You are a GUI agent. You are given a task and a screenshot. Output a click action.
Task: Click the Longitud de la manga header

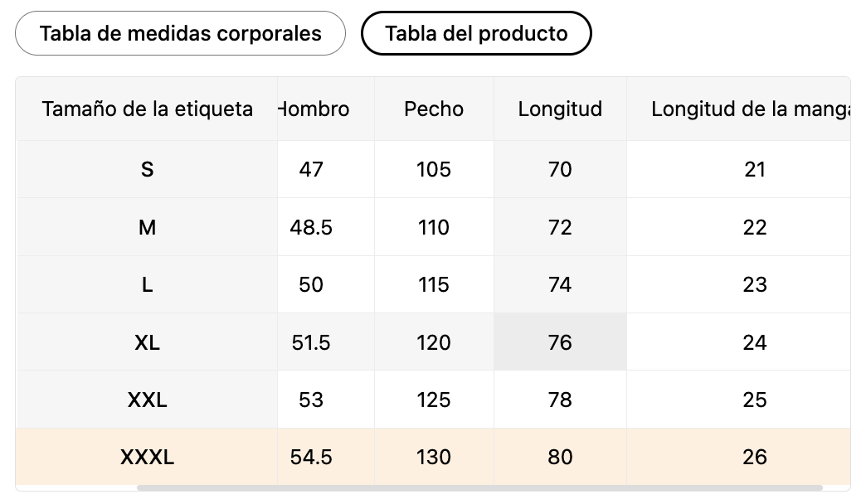[738, 109]
